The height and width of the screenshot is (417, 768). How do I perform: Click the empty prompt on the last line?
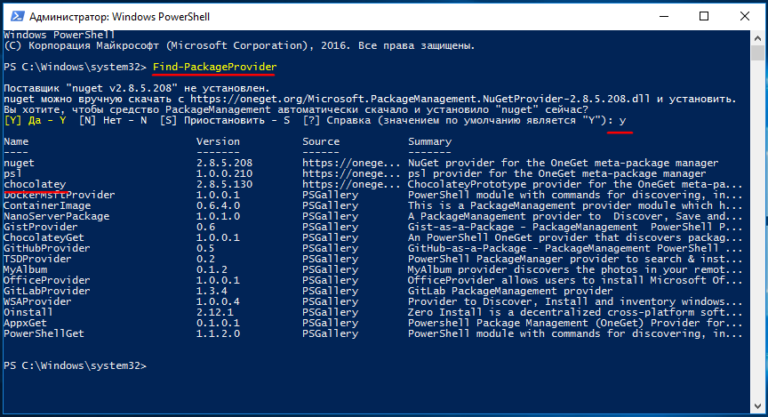[x=150, y=366]
